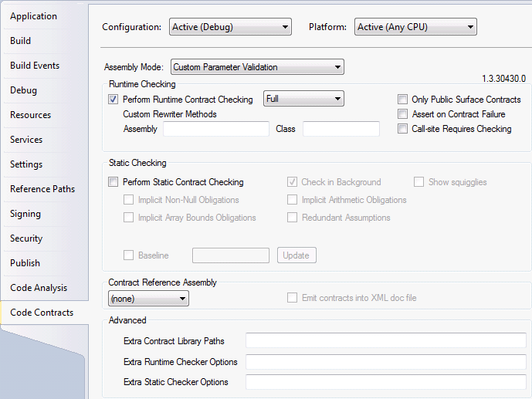Click the Custom Rewriter Assembly text field

click(x=215, y=129)
